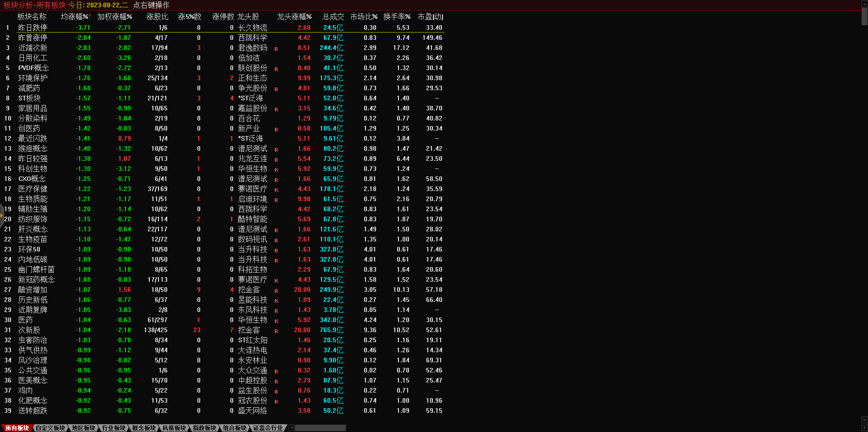Open leading stock 挖金客 in the 融资增加 row
Image resolution: width=868 pixels, height=432 pixels.
click(249, 290)
